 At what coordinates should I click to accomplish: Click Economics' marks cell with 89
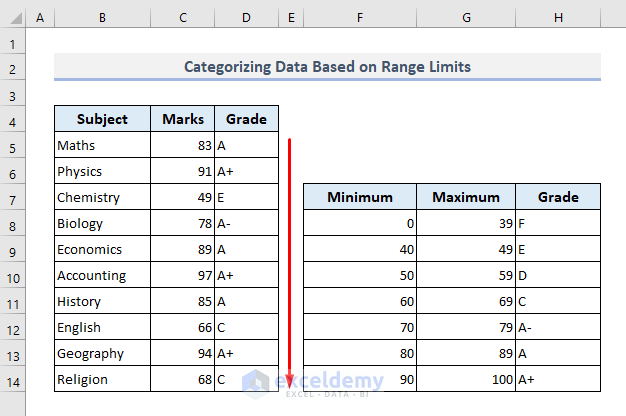coord(182,249)
